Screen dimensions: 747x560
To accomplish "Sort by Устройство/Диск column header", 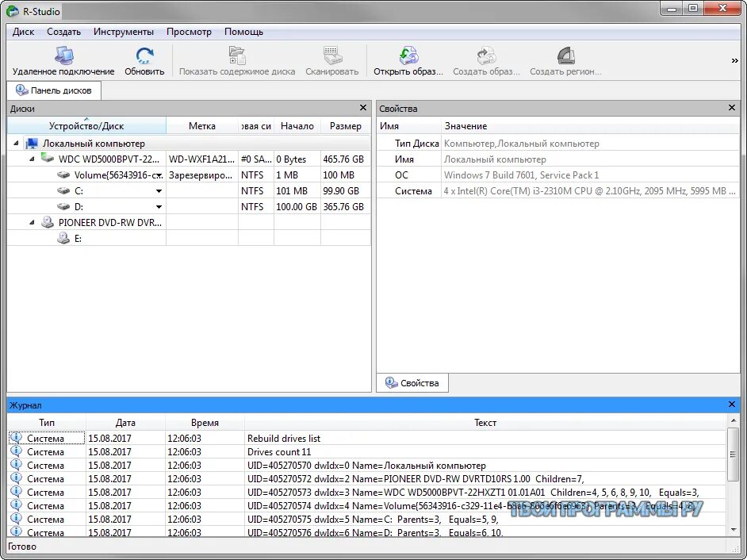I will [86, 126].
